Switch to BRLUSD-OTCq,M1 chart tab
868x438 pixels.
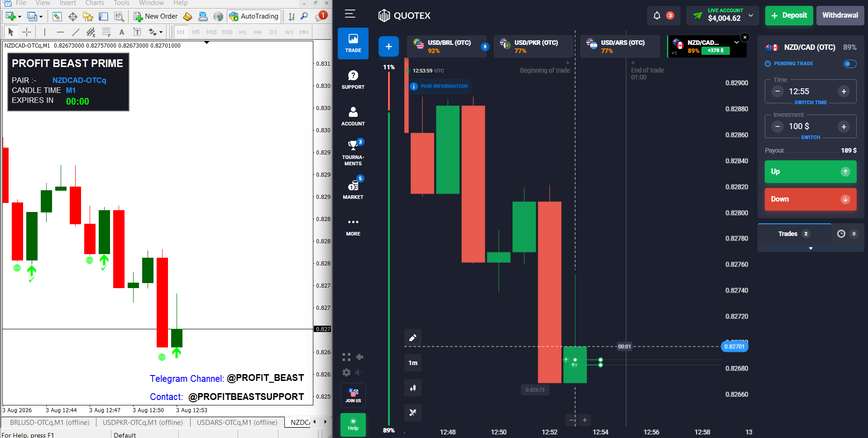50,423
